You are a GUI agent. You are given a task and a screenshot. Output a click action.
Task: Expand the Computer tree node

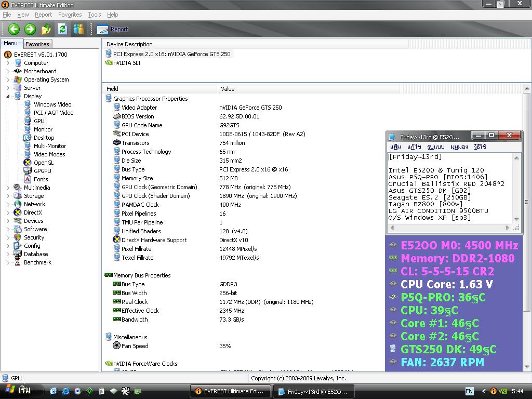click(x=8, y=63)
